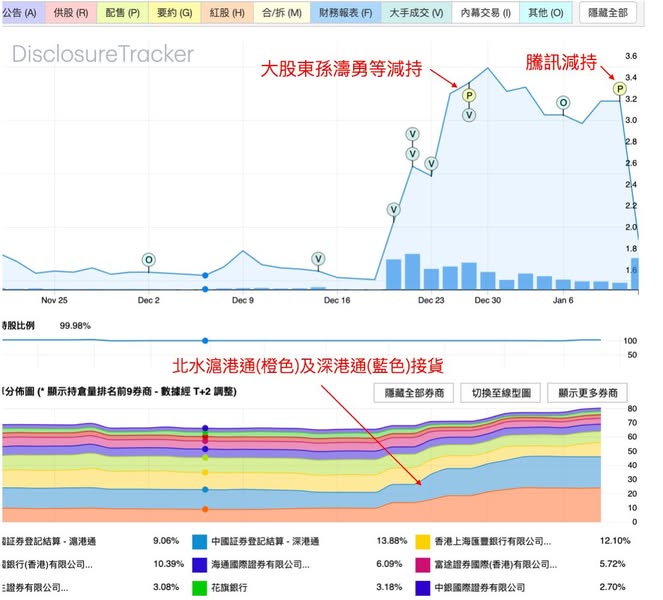The image size is (663, 600).
Task: Click indigo swatch for 海通國際證券
Action: click(x=200, y=565)
